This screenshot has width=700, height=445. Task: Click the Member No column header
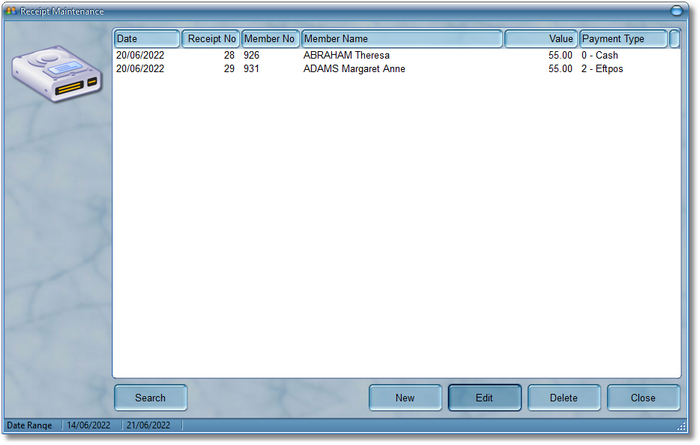pyautogui.click(x=270, y=39)
